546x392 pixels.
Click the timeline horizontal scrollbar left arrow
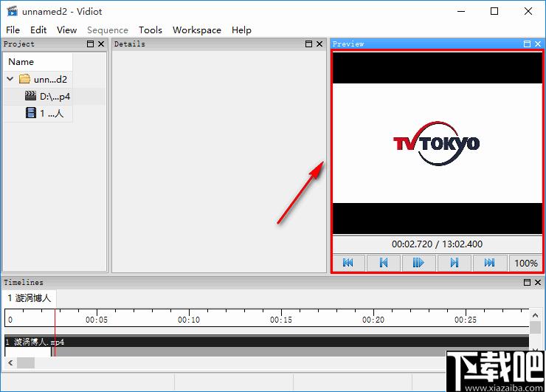pyautogui.click(x=10, y=363)
